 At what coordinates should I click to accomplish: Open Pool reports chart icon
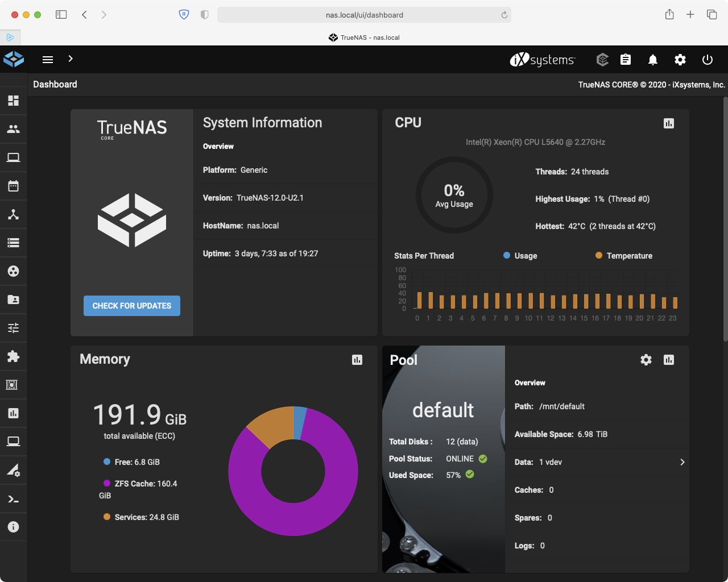(669, 360)
